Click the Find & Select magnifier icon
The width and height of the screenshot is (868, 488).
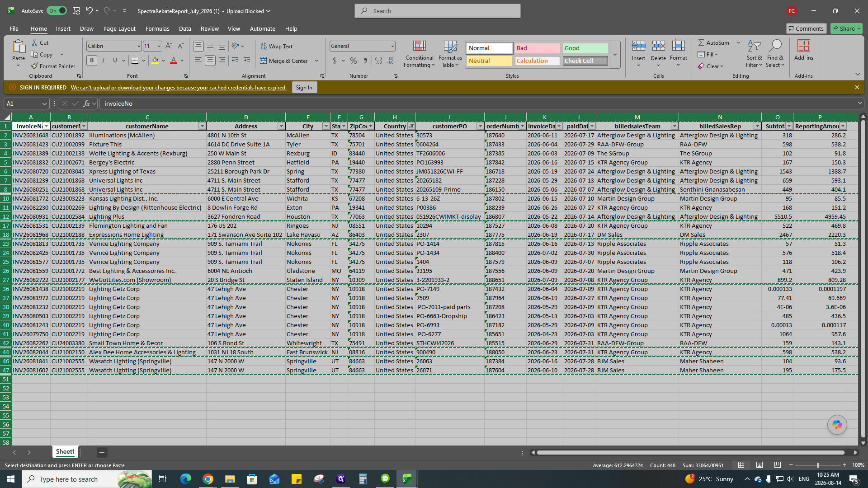point(775,46)
